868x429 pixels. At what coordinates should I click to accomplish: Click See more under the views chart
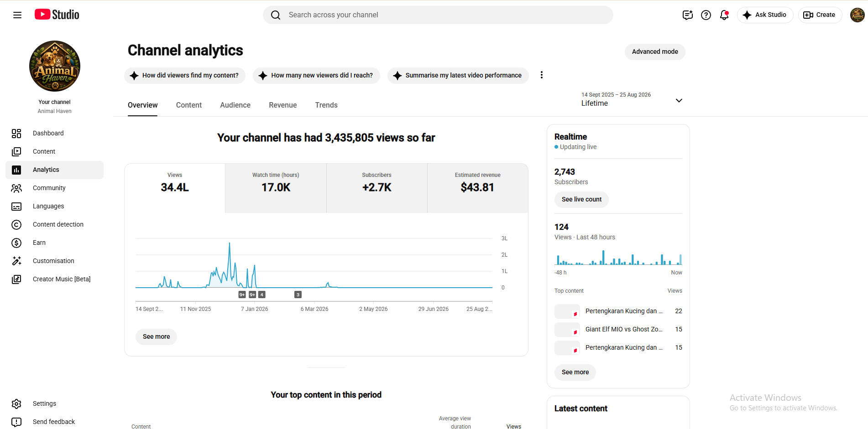coord(156,337)
